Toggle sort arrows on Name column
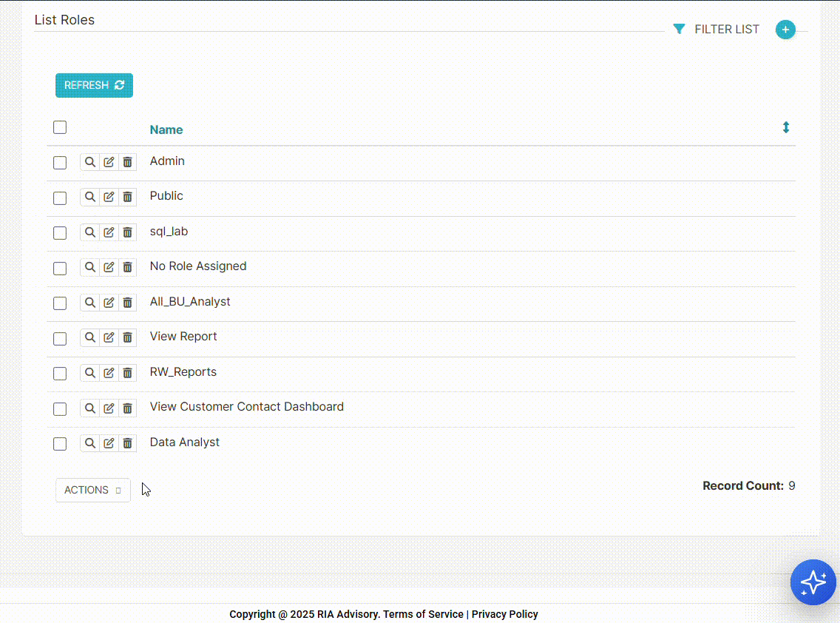 (785, 127)
